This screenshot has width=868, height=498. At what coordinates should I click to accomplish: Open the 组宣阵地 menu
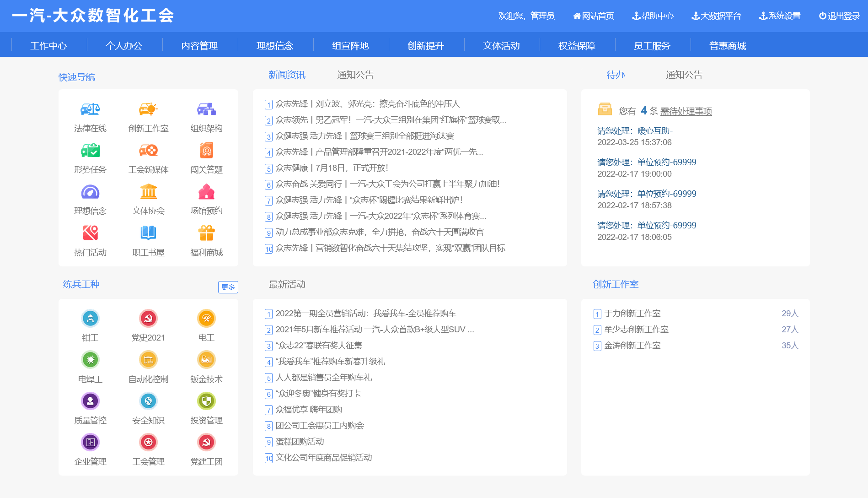coord(350,46)
